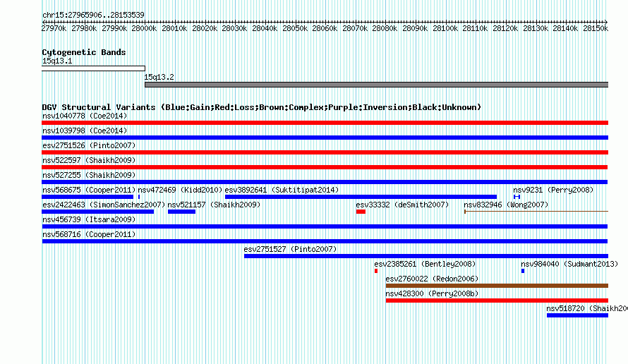This screenshot has height=364, width=628.
Task: Select the nsv984040 (Sudmant2013) small blue marker
Action: pyautogui.click(x=523, y=271)
